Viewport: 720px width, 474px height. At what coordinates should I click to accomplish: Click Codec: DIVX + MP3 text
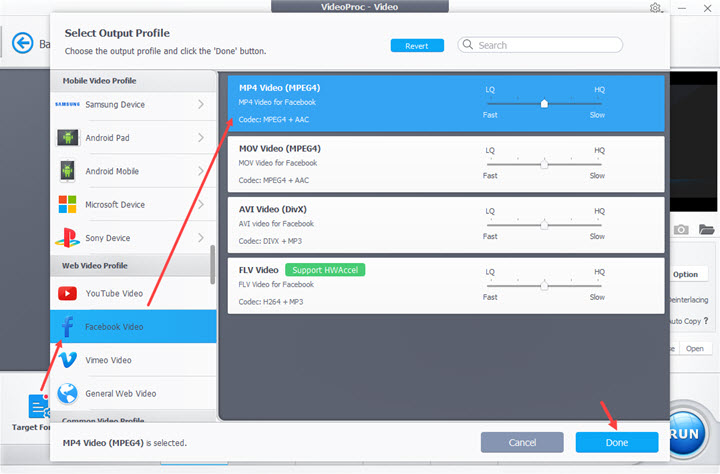[270, 241]
